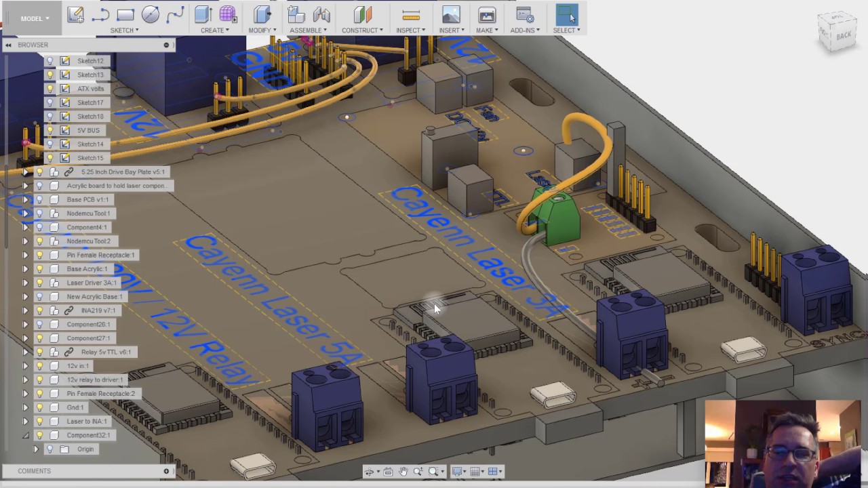Collapse the BROWSER panel arrows
The image size is (868, 488).
click(x=8, y=45)
